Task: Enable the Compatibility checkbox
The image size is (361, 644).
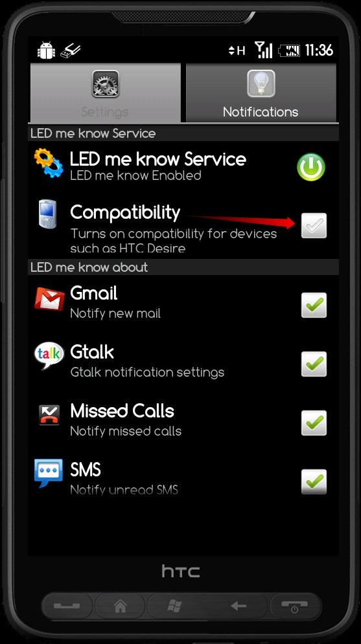Action: tap(314, 225)
